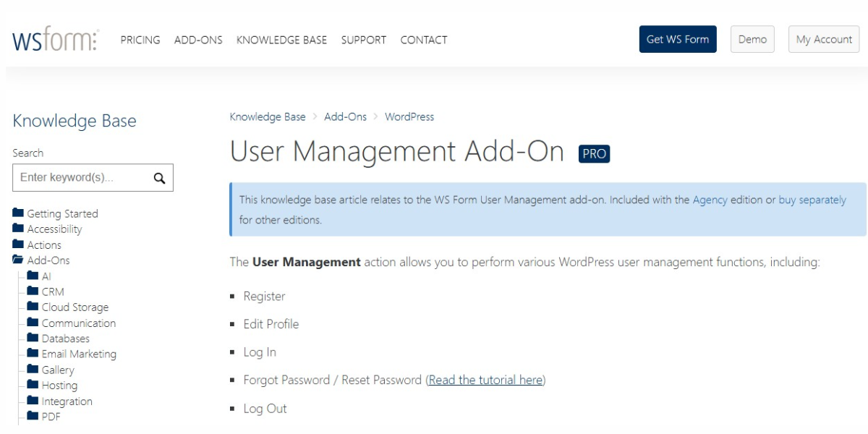Screen dimensions: 868x434
Task: Open the Demo page
Action: 752,39
